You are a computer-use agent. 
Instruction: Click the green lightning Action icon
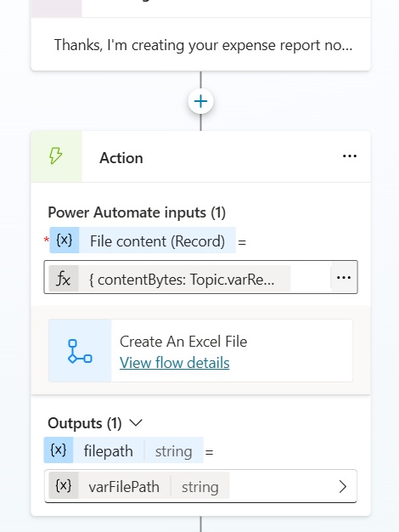pos(56,156)
